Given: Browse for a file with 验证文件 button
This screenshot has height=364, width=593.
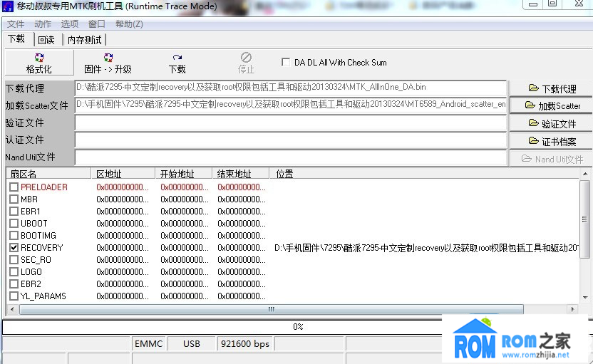Looking at the screenshot, I should (x=552, y=123).
